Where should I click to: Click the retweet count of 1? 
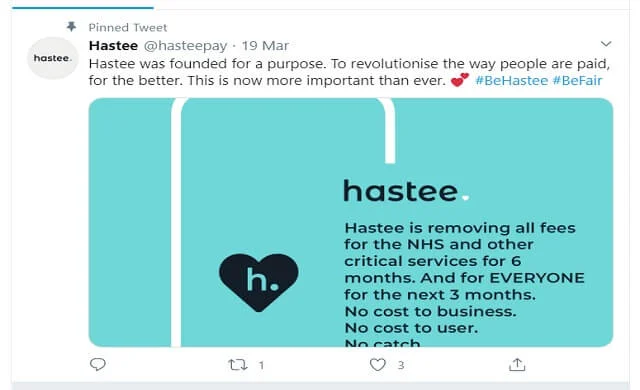click(x=261, y=365)
